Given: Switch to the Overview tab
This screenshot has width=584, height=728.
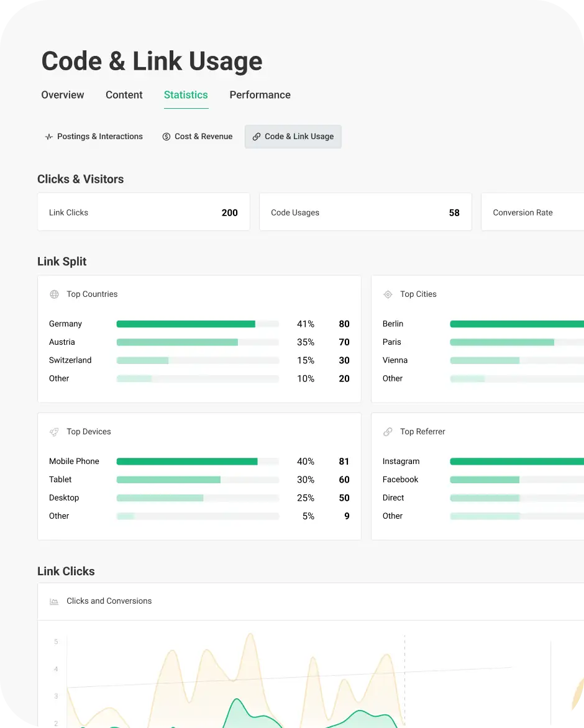Looking at the screenshot, I should [x=62, y=94].
